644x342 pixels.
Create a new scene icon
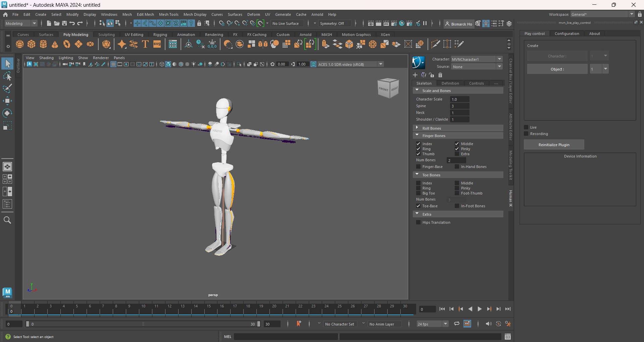coord(49,23)
